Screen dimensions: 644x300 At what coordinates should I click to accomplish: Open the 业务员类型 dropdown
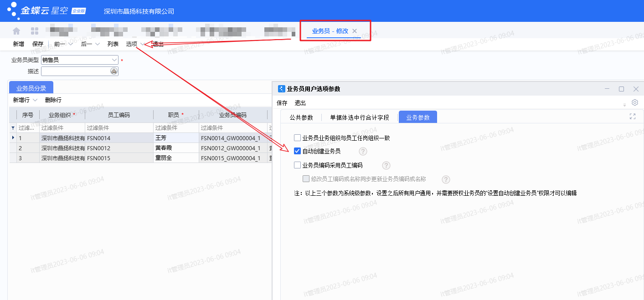pyautogui.click(x=114, y=60)
